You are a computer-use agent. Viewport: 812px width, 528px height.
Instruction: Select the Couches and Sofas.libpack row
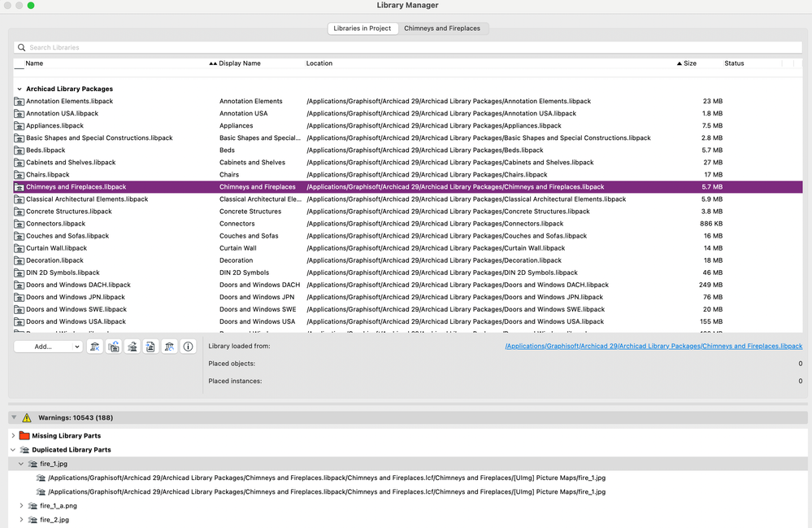(x=408, y=236)
